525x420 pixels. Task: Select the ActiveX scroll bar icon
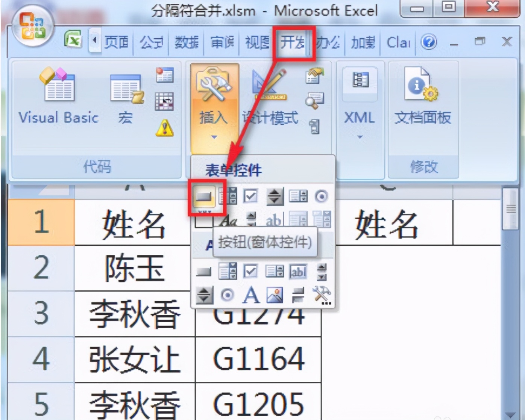tap(322, 272)
